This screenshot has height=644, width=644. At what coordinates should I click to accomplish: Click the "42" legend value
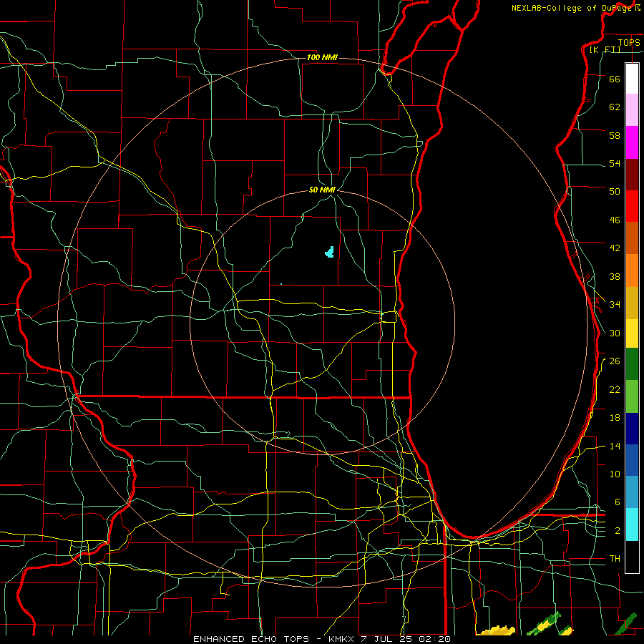[x=615, y=248]
